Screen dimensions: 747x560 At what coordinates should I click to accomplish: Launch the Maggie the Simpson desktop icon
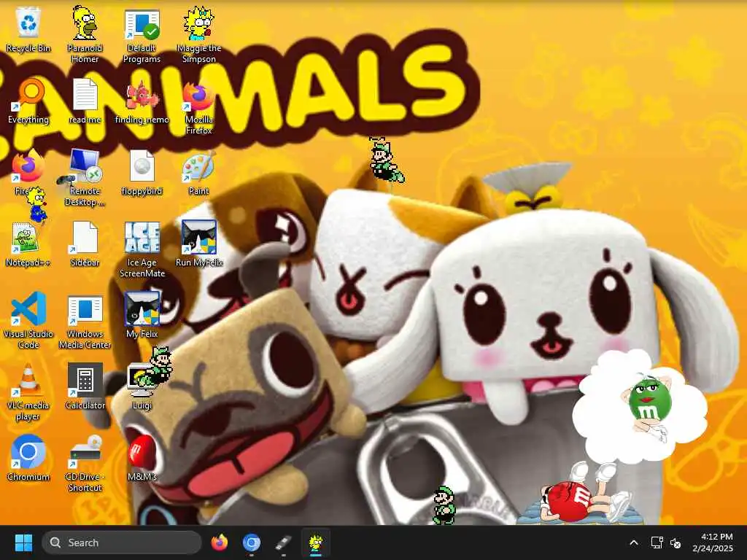[x=198, y=34]
